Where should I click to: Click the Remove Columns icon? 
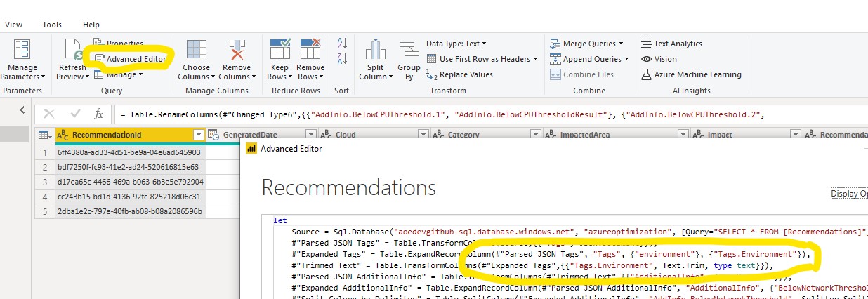click(x=237, y=51)
